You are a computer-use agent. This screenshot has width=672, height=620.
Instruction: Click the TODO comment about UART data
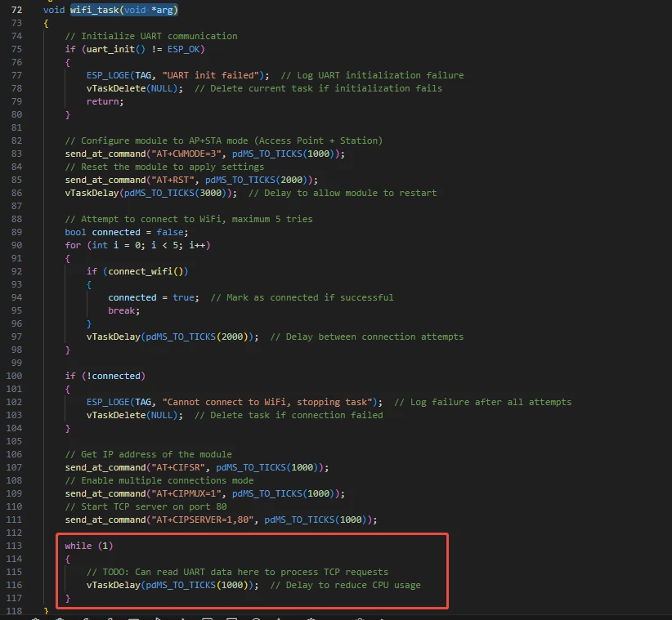coord(237,572)
